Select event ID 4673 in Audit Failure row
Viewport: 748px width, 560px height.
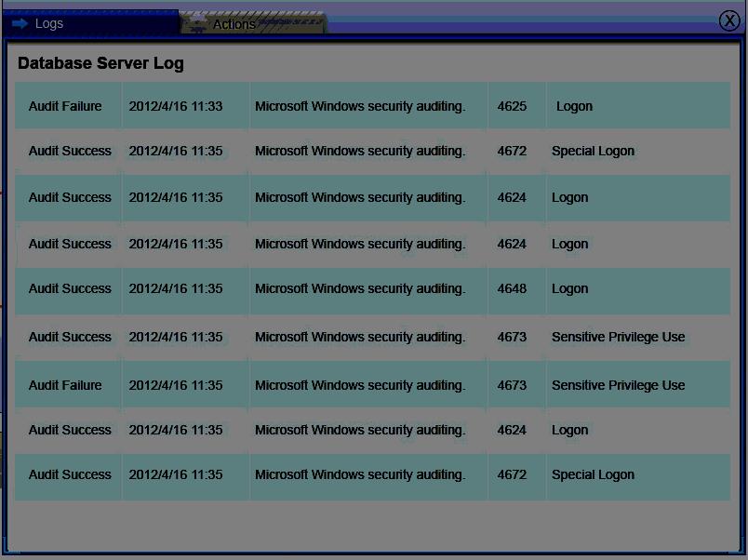click(x=512, y=385)
